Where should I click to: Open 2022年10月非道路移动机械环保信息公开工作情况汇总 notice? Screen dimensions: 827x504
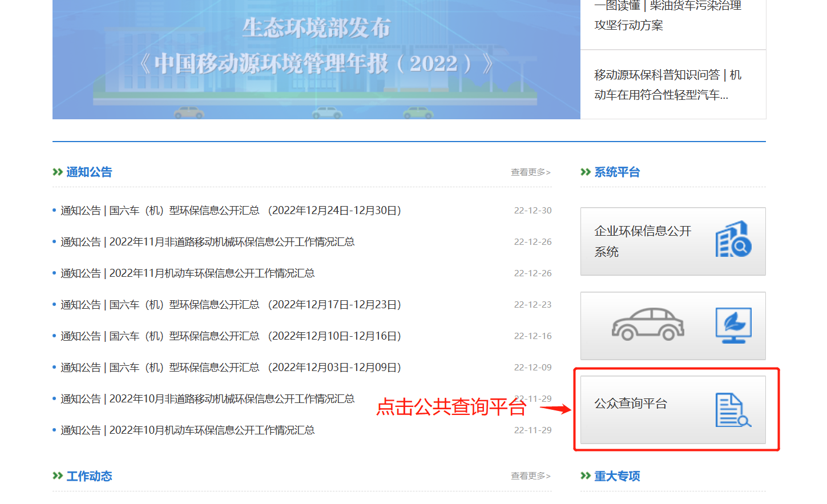[x=208, y=398]
